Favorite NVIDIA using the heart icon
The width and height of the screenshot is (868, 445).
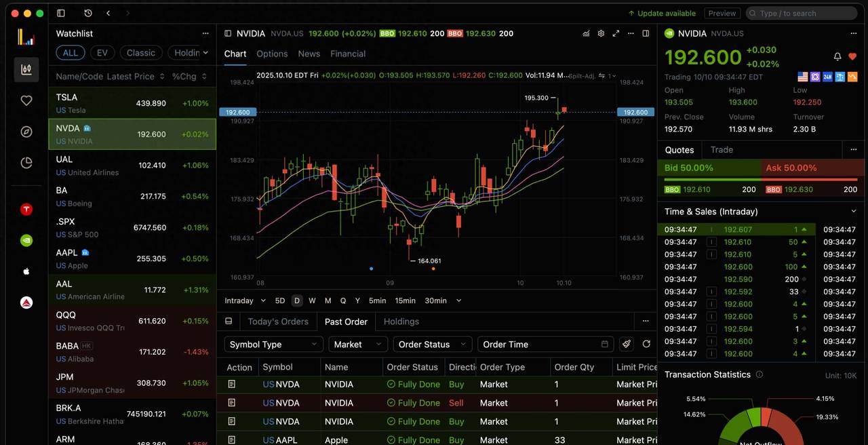click(x=852, y=56)
